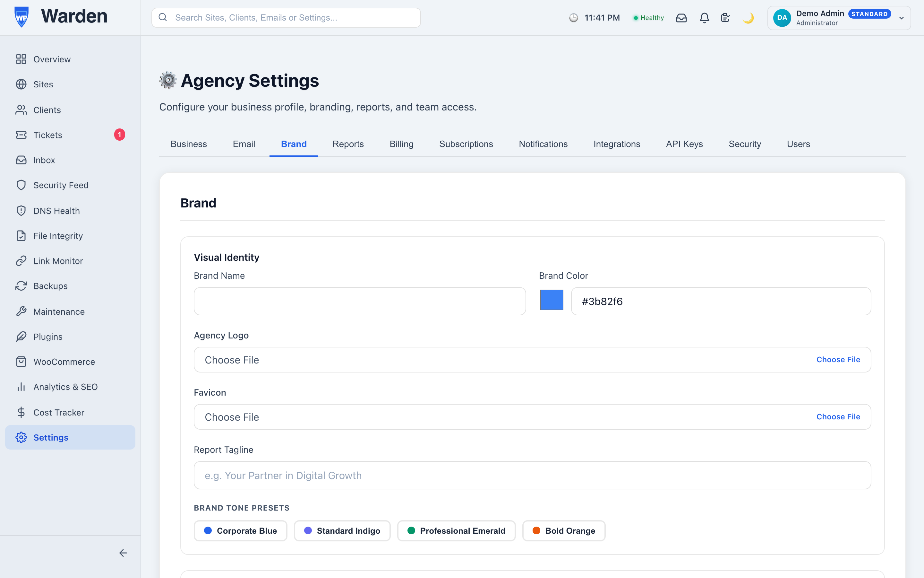Switch to the Business tab

189,144
